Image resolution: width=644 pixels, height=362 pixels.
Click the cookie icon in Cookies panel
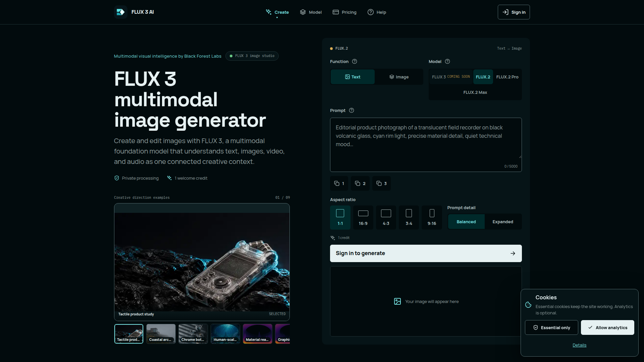point(528,305)
